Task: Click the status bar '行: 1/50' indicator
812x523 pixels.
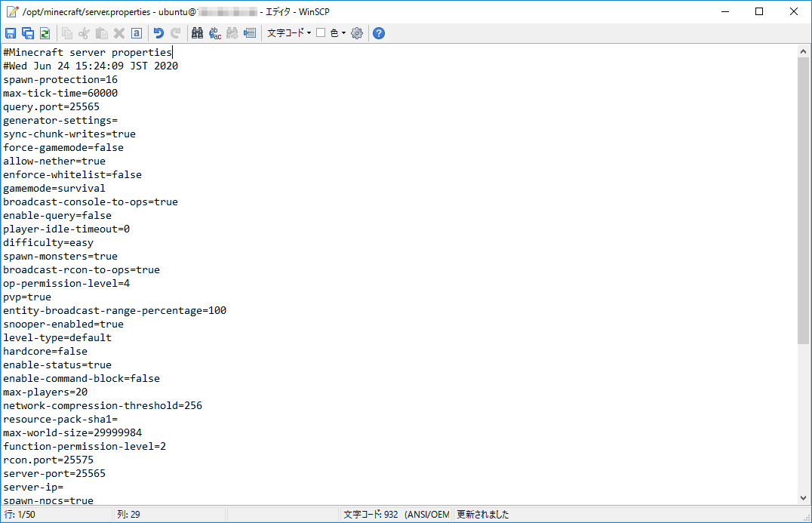Action: coord(20,514)
